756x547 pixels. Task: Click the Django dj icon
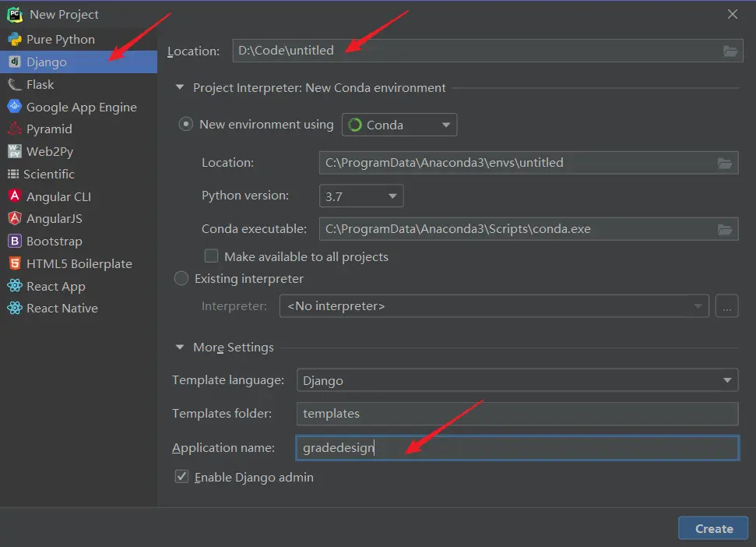[15, 62]
